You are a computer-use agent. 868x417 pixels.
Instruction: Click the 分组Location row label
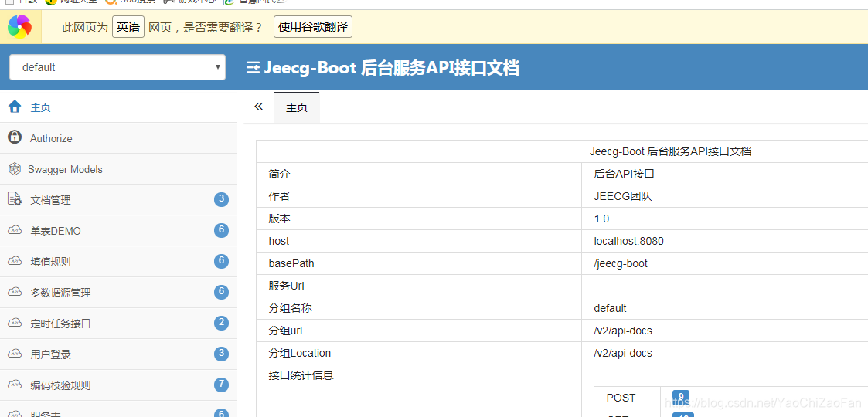(x=299, y=353)
